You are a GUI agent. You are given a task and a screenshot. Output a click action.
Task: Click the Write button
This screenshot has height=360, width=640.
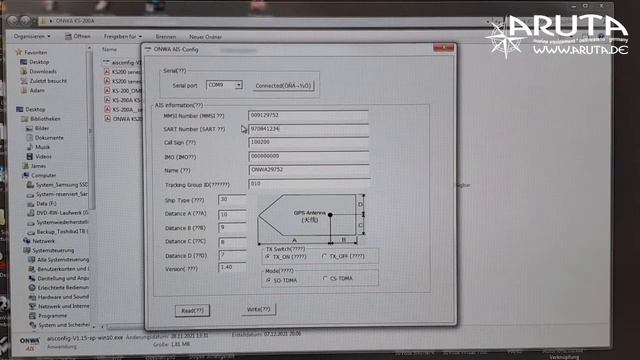tap(258, 309)
